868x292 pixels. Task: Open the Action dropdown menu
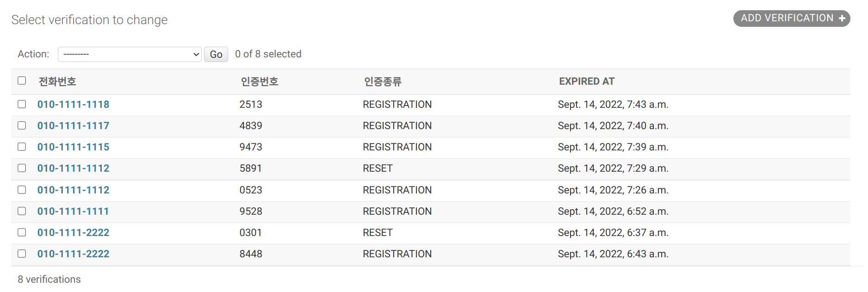[130, 54]
